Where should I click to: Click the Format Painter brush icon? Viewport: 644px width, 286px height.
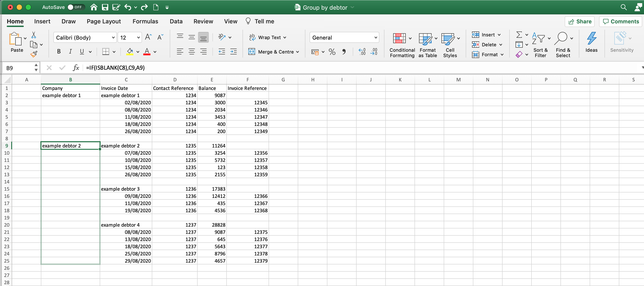pyautogui.click(x=34, y=54)
